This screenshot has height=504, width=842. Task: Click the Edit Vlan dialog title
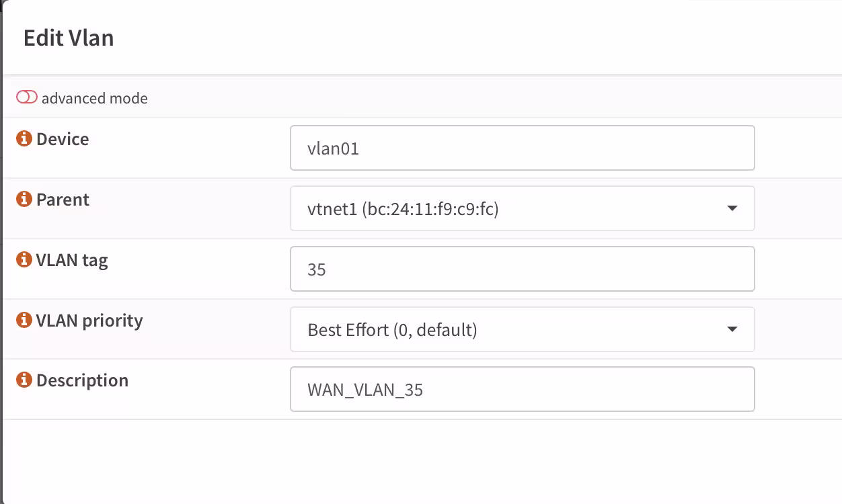point(69,38)
